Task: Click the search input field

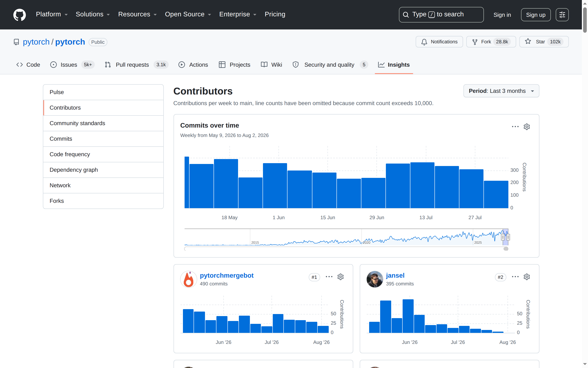Action: click(x=441, y=15)
